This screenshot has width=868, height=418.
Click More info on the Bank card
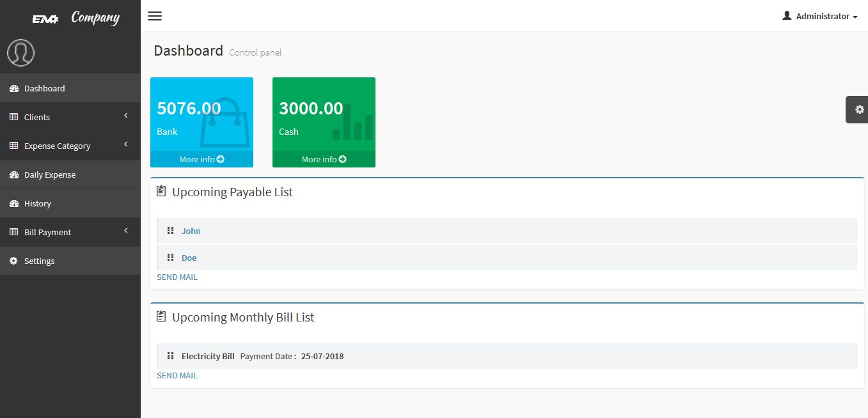pos(201,159)
